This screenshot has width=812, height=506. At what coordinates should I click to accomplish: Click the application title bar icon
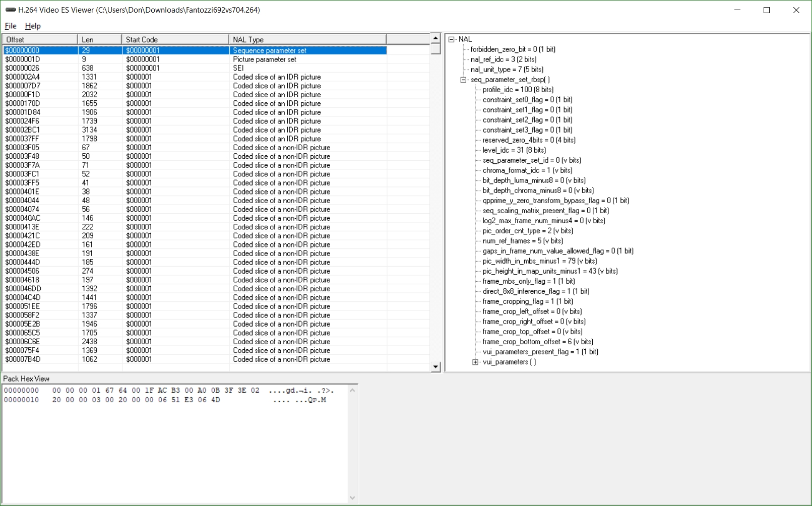(10, 10)
